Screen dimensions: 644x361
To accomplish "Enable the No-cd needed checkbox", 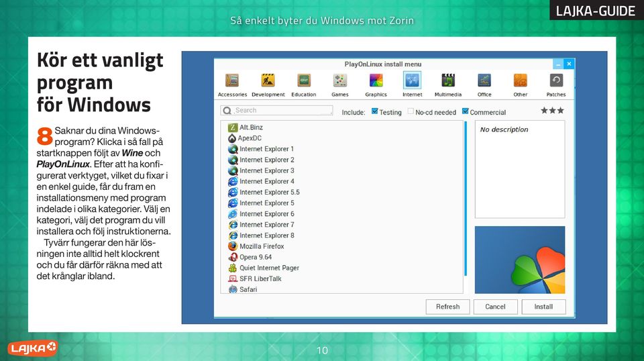I will pos(411,111).
